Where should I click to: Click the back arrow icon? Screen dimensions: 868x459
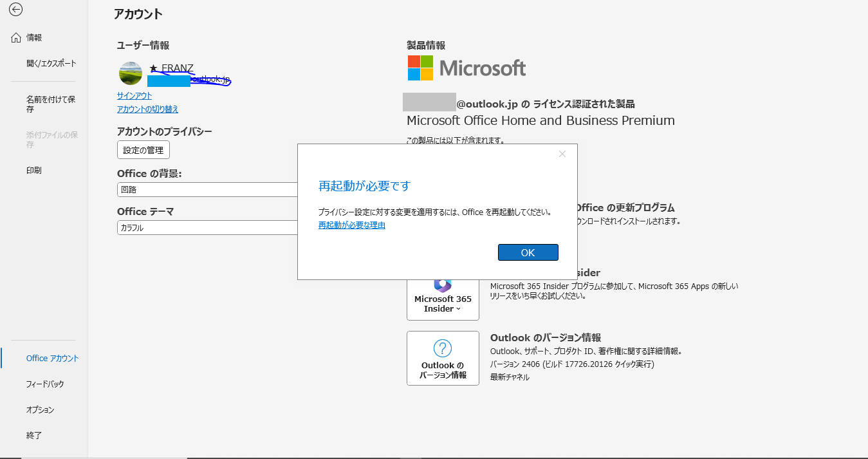pos(16,10)
